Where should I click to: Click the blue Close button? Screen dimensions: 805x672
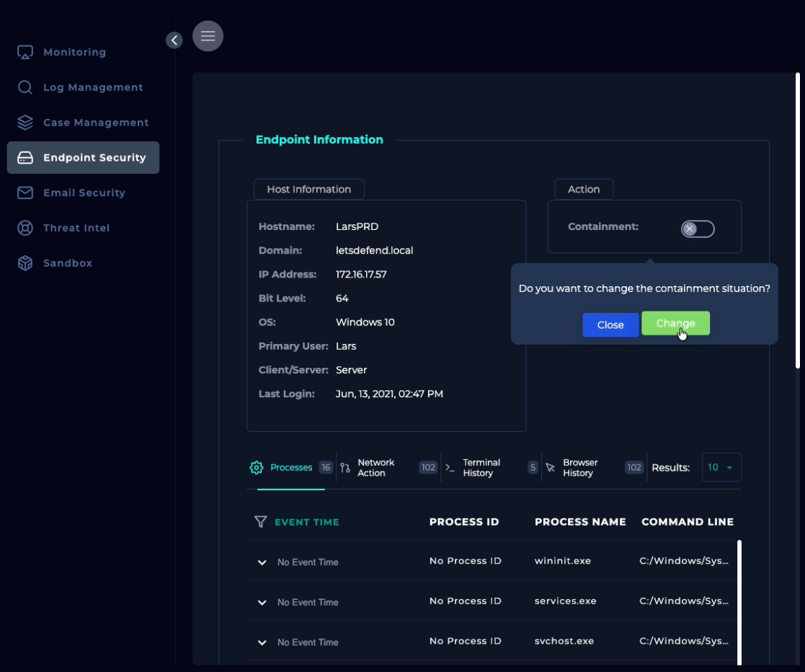click(x=610, y=325)
